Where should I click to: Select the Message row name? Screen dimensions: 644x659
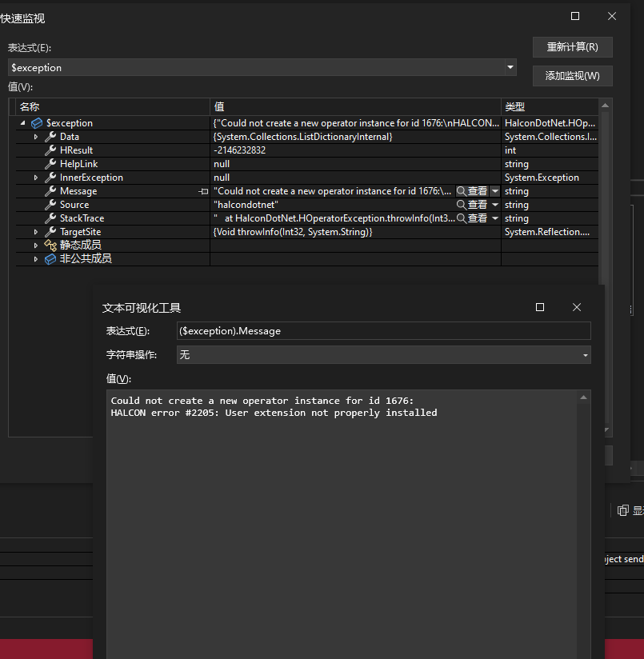(78, 191)
